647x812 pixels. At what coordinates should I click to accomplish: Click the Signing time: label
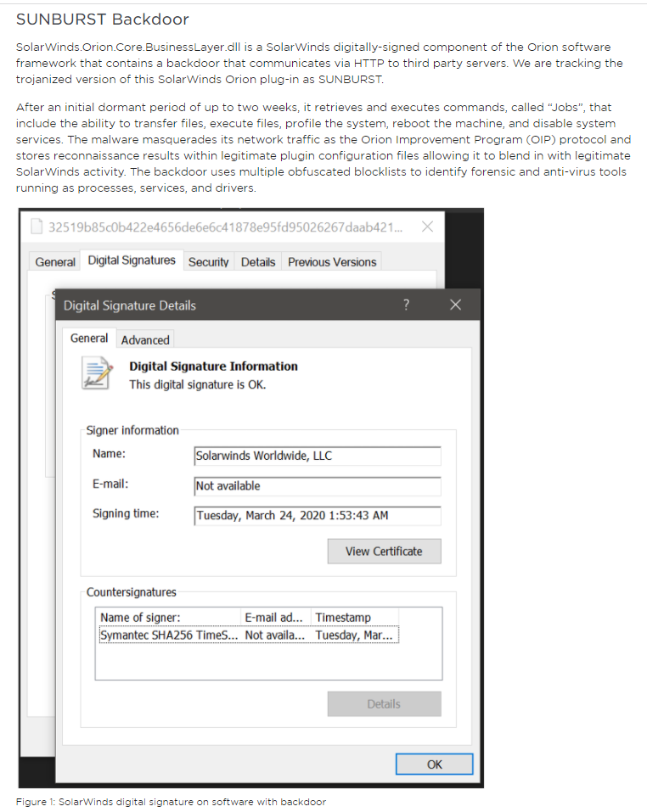(126, 513)
